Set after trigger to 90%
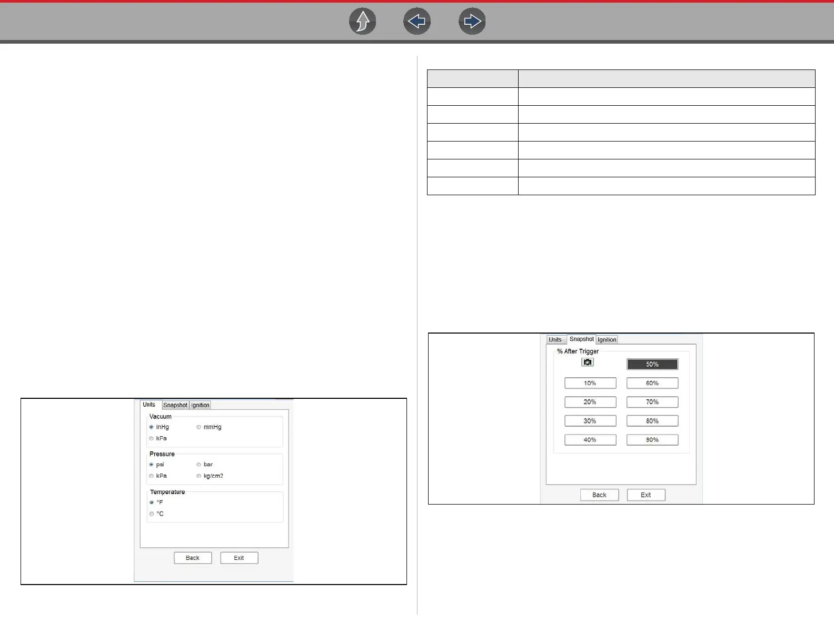Screen dimensions: 834x644 (x=652, y=440)
